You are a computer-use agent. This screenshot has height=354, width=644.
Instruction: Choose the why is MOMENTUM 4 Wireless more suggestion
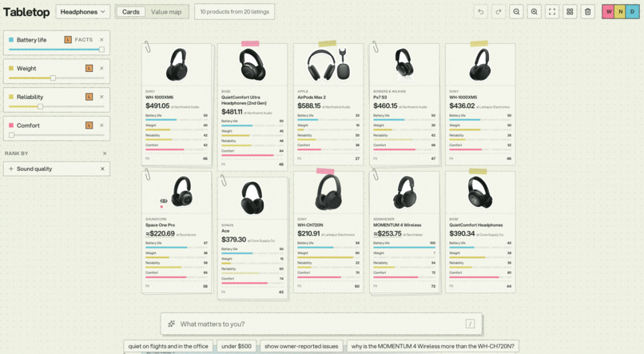coord(433,346)
